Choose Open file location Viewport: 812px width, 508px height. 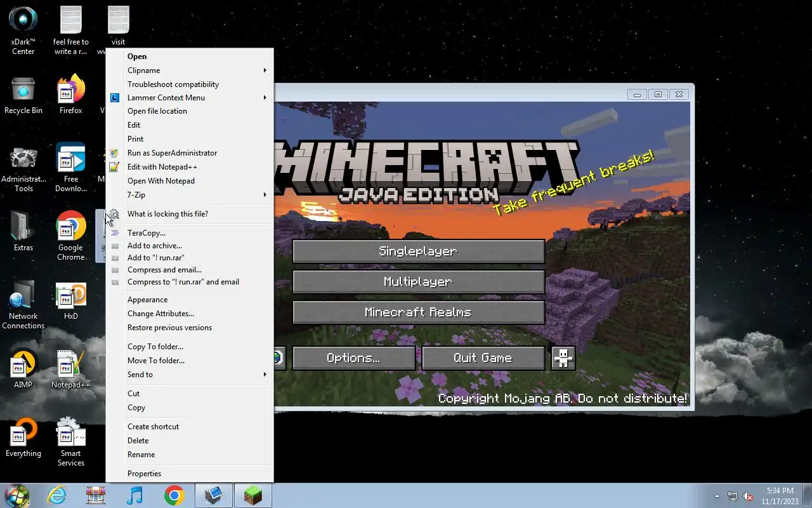pos(190,111)
